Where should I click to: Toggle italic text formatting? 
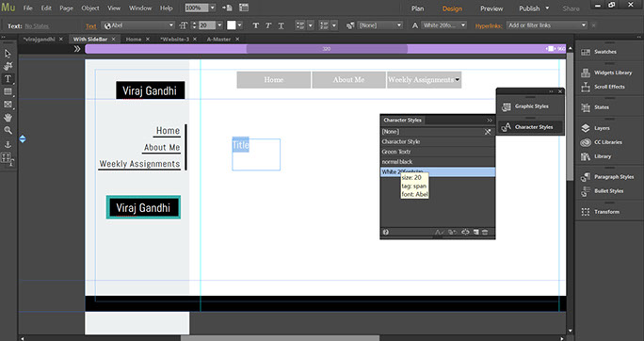point(268,25)
